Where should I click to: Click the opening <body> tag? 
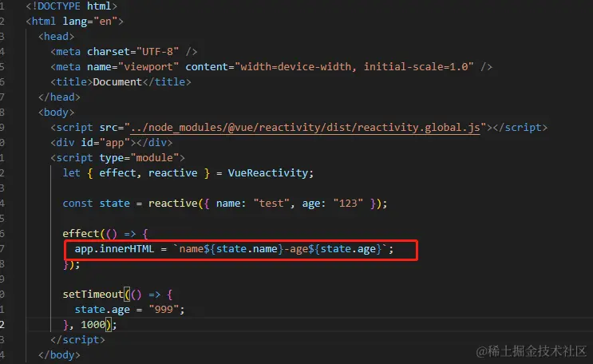[x=57, y=113]
